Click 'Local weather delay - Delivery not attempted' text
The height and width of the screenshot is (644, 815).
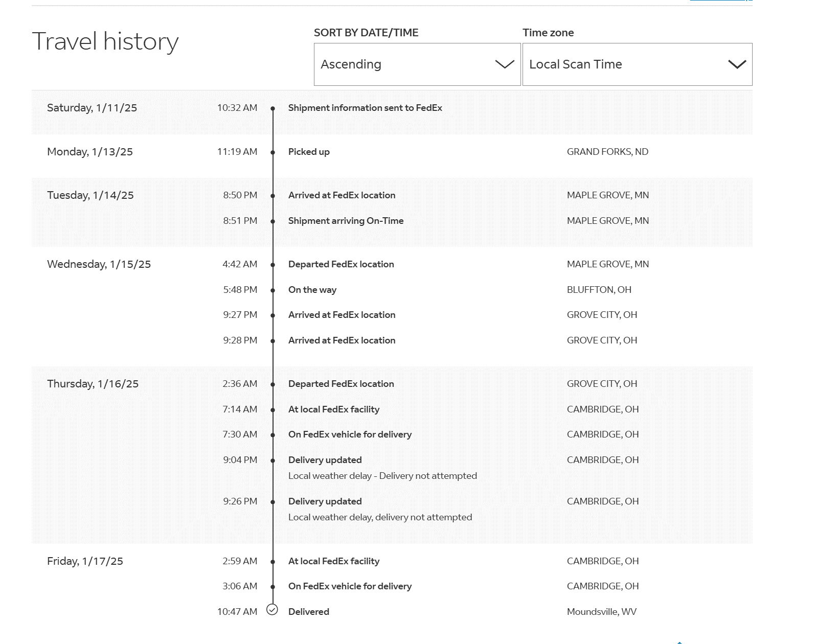382,476
